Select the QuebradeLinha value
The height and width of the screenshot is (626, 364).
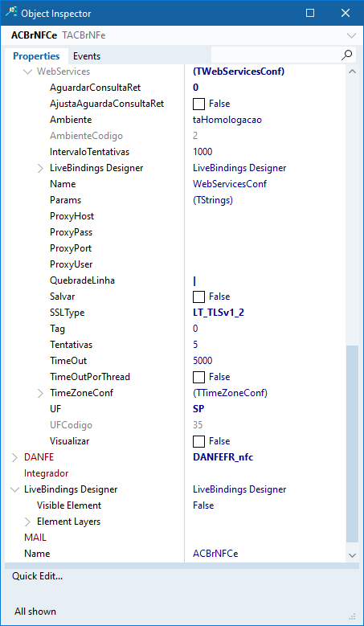tap(194, 280)
